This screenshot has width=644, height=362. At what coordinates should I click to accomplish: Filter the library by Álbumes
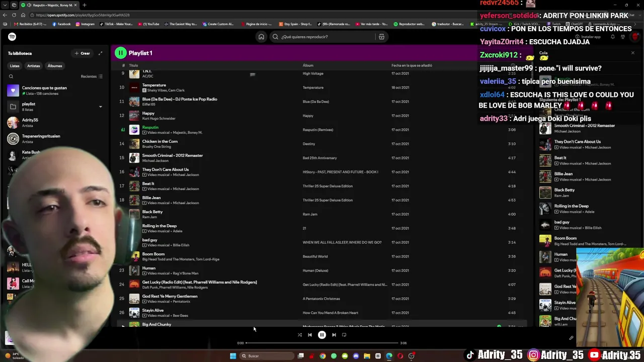click(x=55, y=66)
